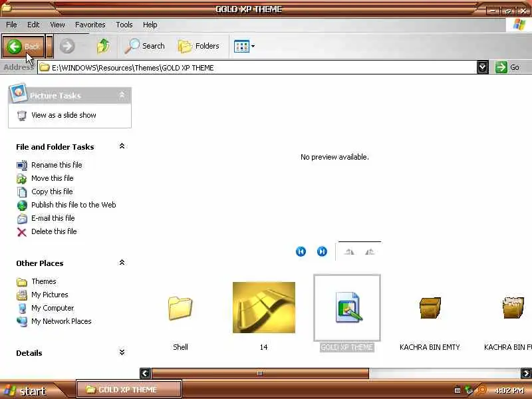This screenshot has width=532, height=399.
Task: Click the system tray clock
Action: click(x=509, y=390)
